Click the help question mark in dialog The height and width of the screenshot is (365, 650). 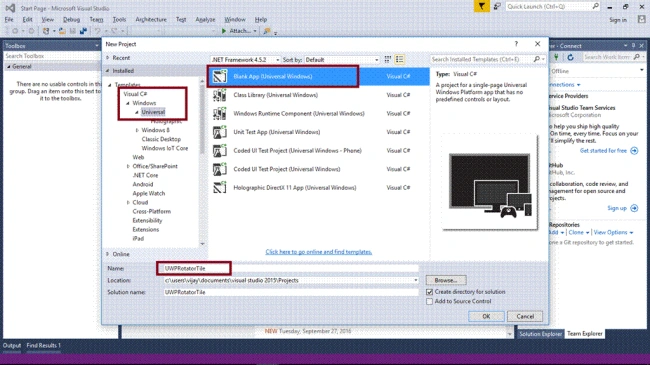point(516,44)
